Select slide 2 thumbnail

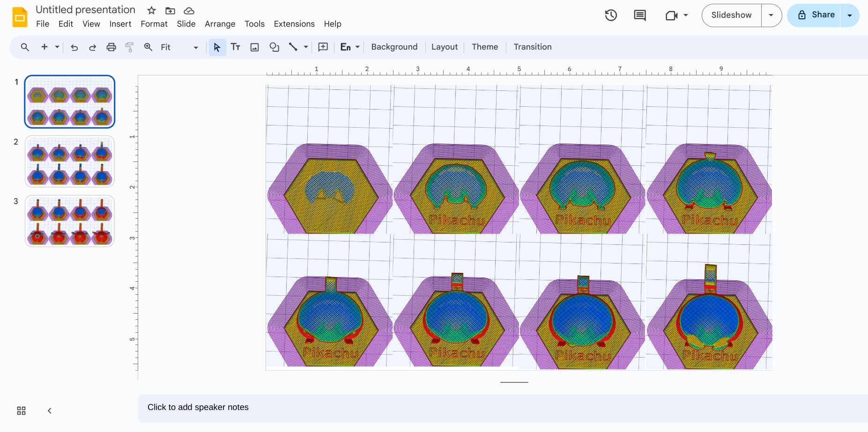click(70, 161)
